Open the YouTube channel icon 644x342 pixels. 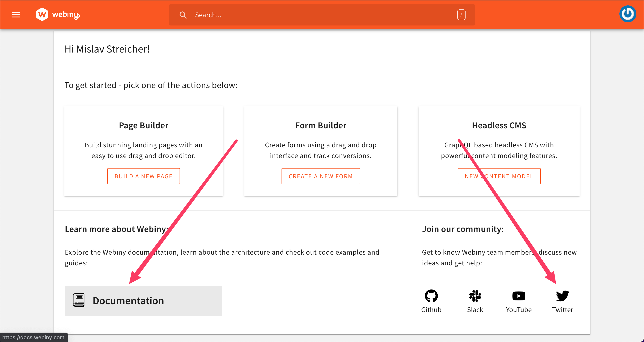[x=519, y=296]
